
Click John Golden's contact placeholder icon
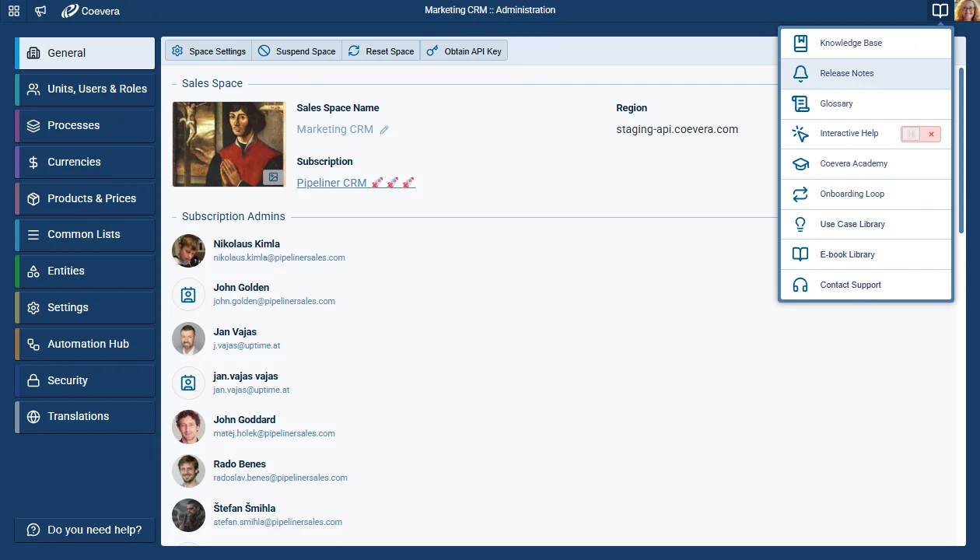click(188, 295)
